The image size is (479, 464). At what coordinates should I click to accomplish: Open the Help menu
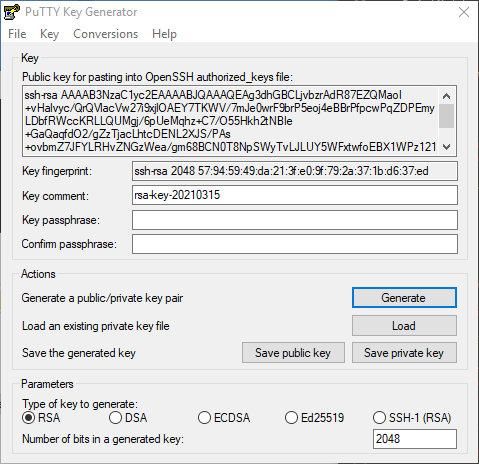(164, 34)
